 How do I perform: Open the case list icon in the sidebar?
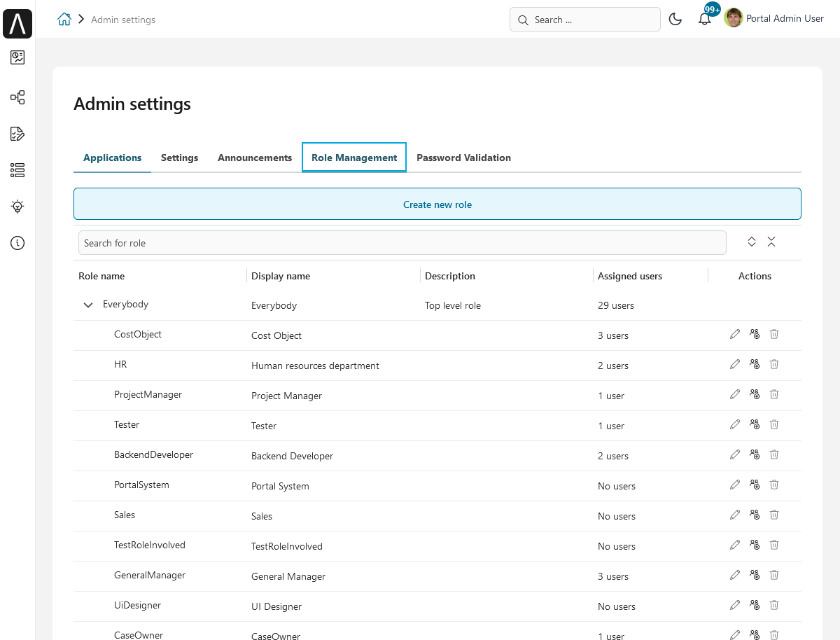click(17, 170)
